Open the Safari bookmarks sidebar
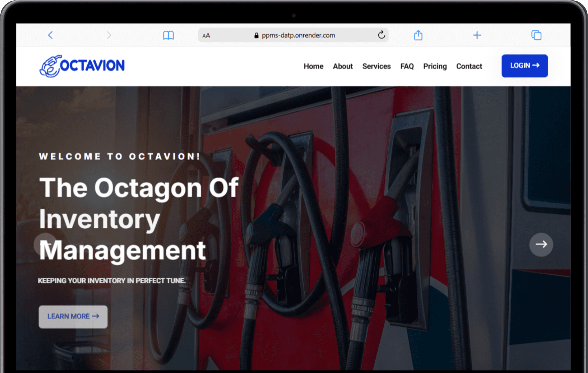Image resolution: width=588 pixels, height=373 pixels. 168,35
